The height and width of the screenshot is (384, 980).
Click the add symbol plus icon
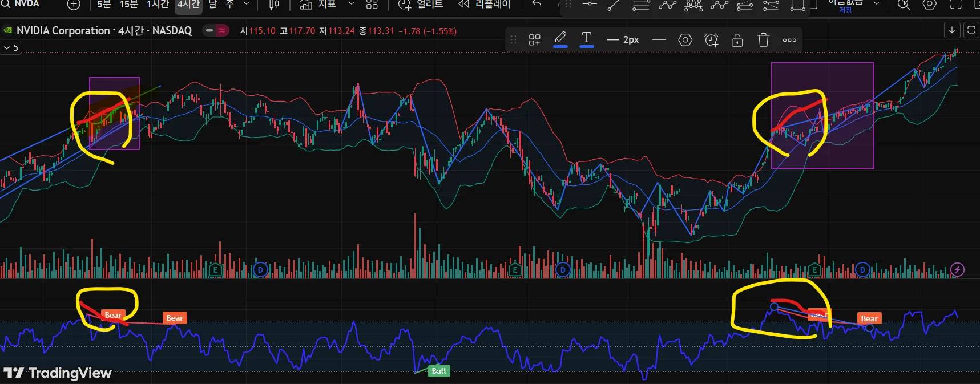coord(74,5)
